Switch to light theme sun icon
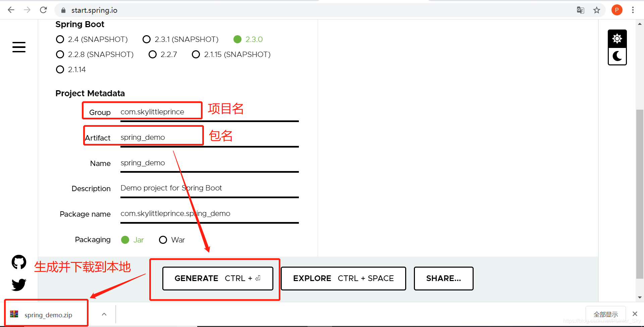The height and width of the screenshot is (327, 644). (617, 39)
